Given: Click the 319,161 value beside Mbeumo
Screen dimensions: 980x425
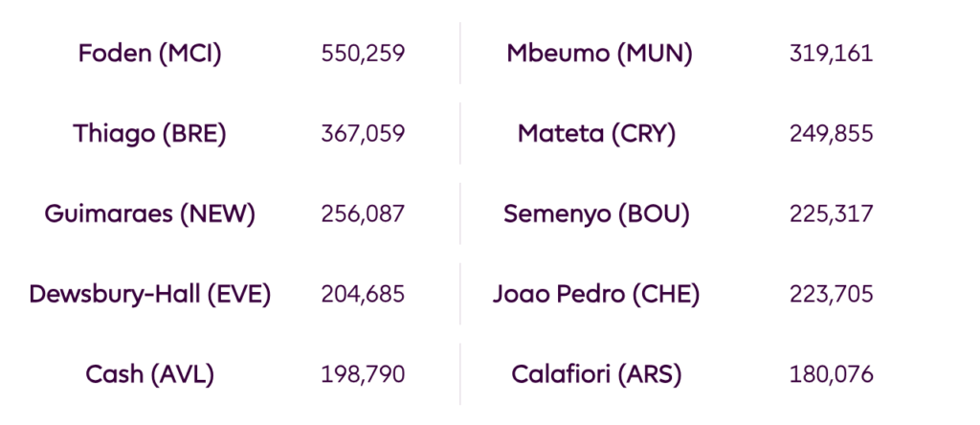Looking at the screenshot, I should pos(831,54).
